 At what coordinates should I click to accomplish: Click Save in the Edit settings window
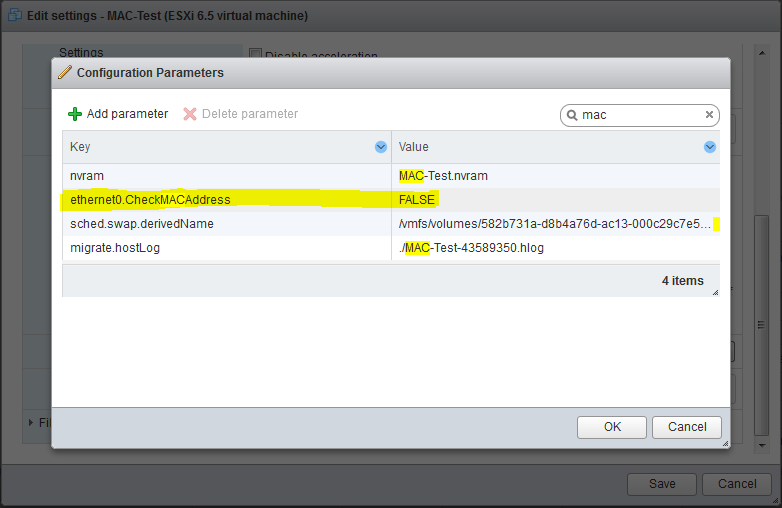(x=661, y=484)
